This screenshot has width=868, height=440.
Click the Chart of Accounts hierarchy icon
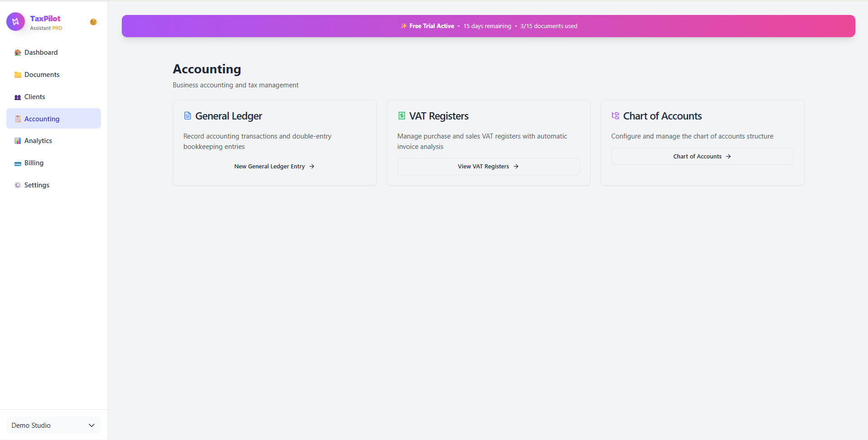coord(615,115)
